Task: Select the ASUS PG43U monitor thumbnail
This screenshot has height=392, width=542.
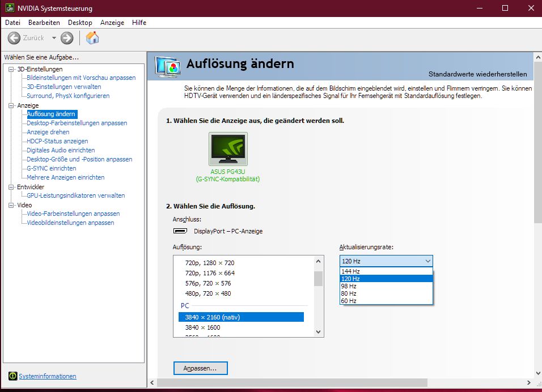Action: coord(228,149)
